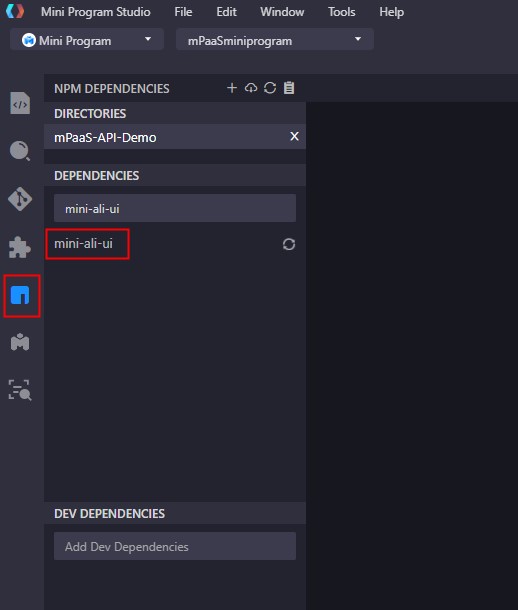
Task: Click the NPM DEPENDENCIES panel title
Action: click(x=112, y=89)
